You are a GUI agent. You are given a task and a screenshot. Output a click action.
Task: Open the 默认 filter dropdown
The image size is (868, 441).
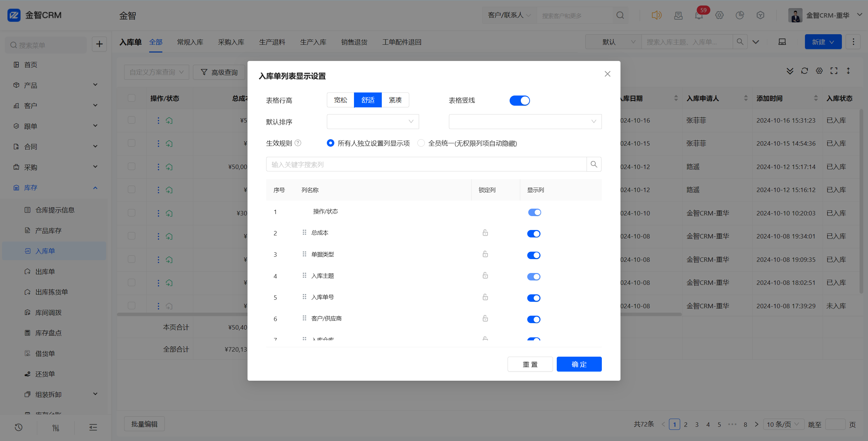[613, 42]
